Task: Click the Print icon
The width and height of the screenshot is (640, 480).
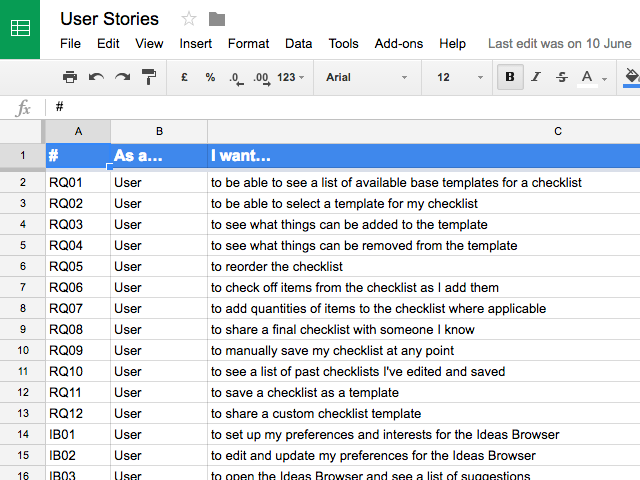Action: (70, 77)
